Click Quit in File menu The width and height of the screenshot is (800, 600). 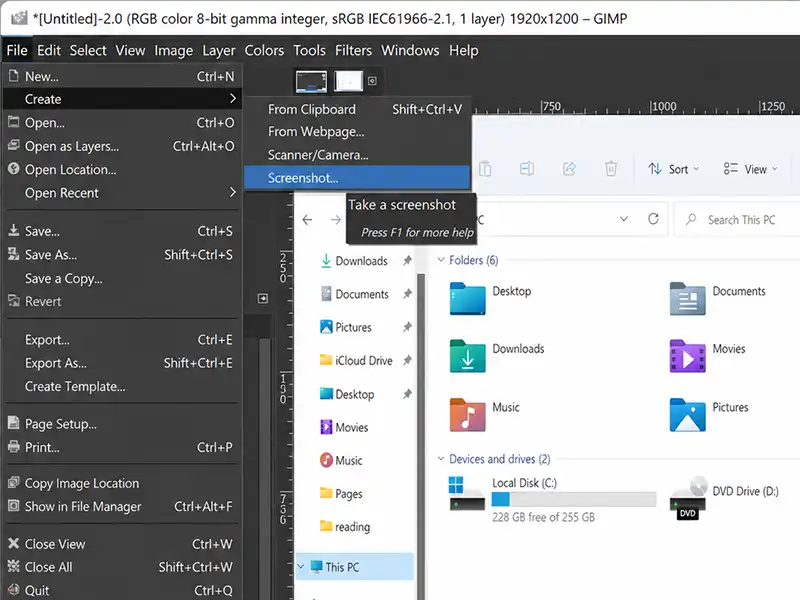pos(121,590)
